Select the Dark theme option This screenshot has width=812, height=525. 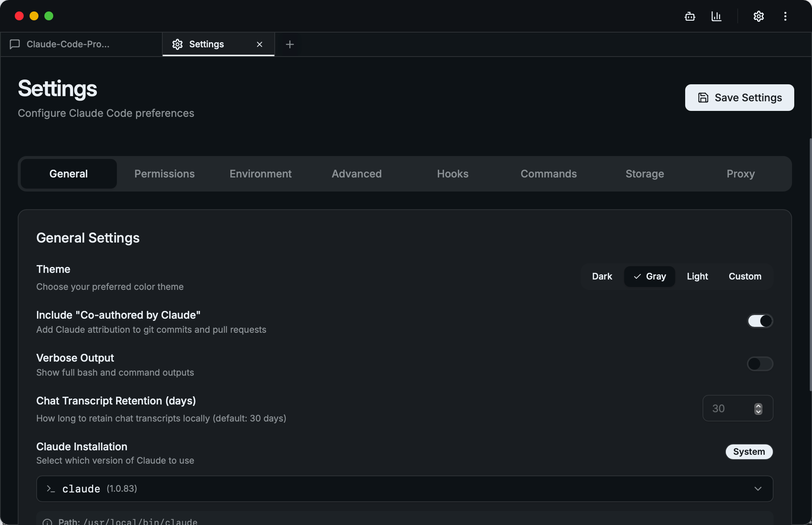tap(602, 277)
